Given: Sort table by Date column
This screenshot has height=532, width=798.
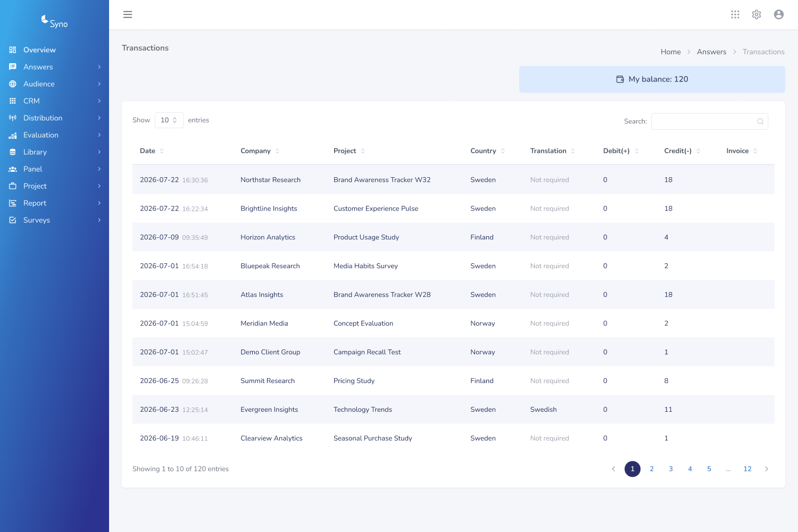Looking at the screenshot, I should [152, 151].
